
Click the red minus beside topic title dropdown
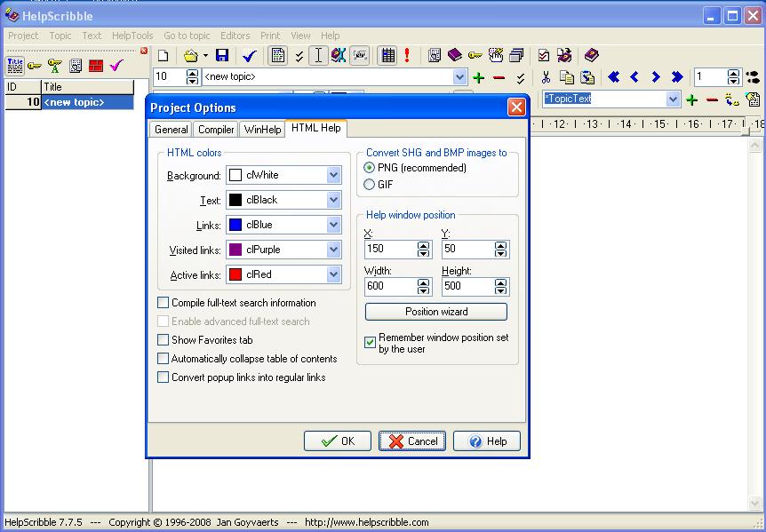point(499,77)
